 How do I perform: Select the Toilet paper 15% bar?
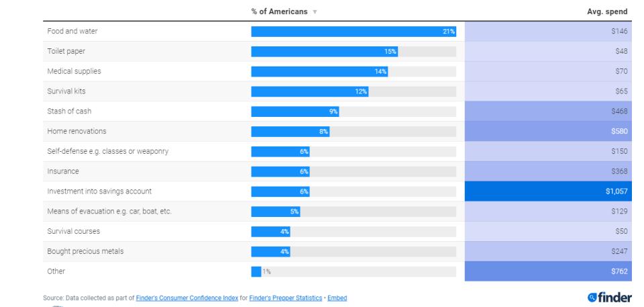325,52
